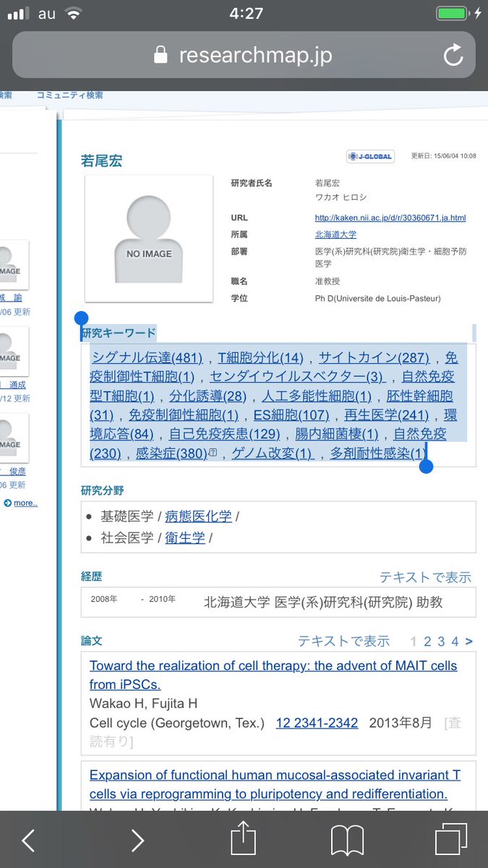
Task: Open keyword シグナル伝達(481)
Action: 147,357
